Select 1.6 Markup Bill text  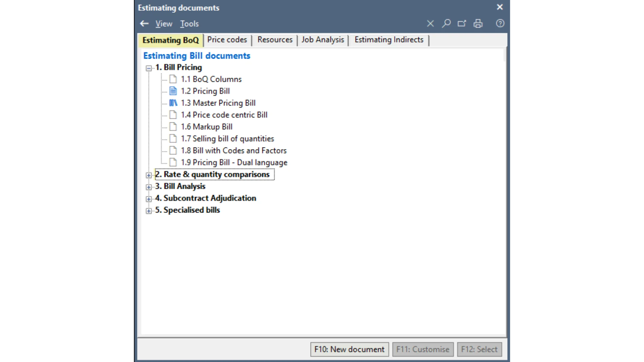(207, 127)
